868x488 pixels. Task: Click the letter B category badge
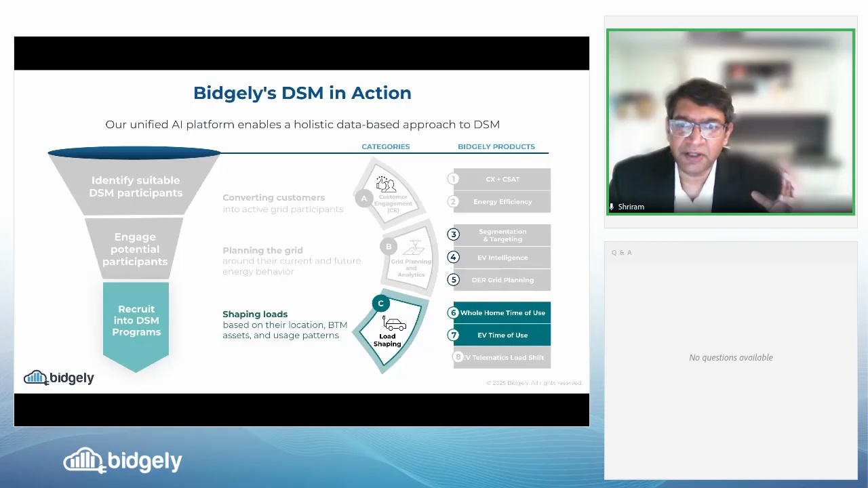pyautogui.click(x=389, y=247)
